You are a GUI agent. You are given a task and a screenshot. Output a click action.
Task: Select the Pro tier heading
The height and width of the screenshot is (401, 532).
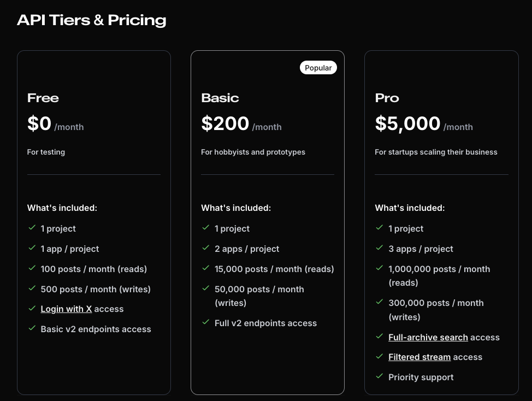(387, 98)
